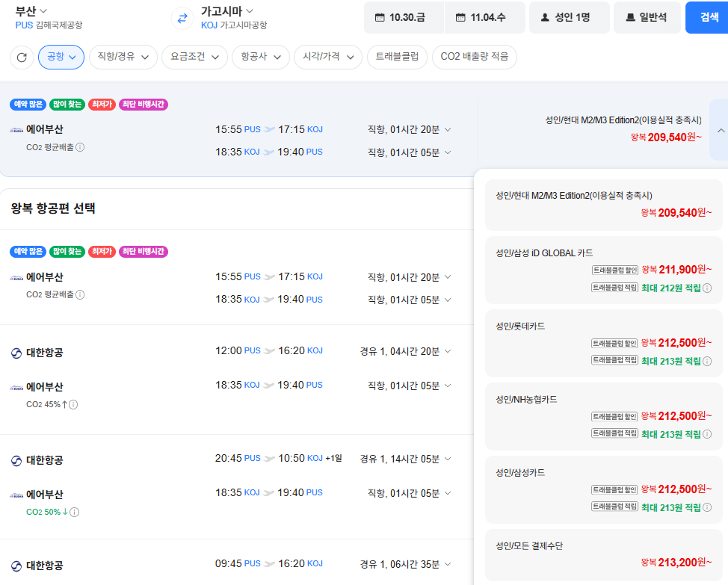Image resolution: width=728 pixels, height=585 pixels.
Task: Click the 왕복 항공편 선택 heading
Action: pyautogui.click(x=53, y=208)
